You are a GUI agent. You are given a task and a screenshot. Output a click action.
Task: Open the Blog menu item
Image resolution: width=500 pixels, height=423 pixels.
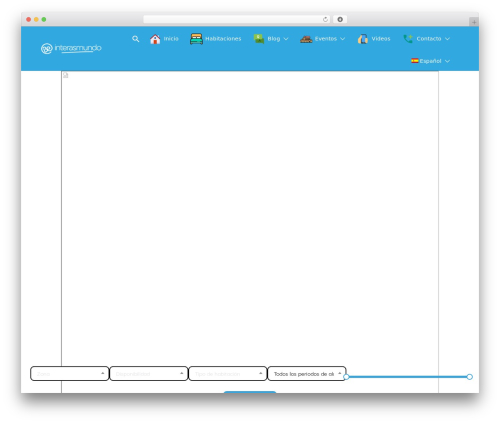274,39
